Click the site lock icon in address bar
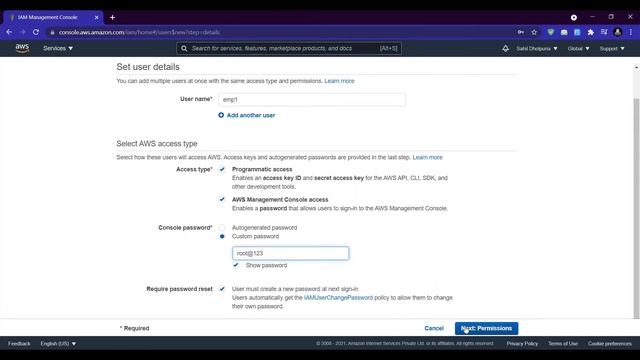Viewport: 640px width, 360px height. (x=52, y=32)
